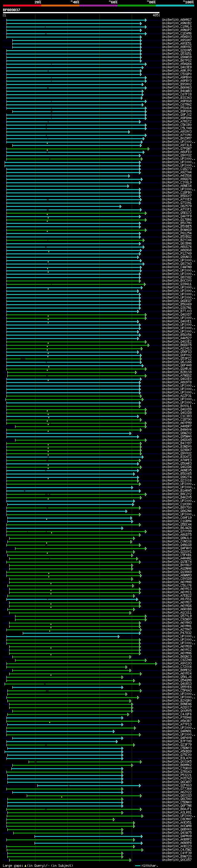Select the UniRef100_A8UFE0 label
This screenshot has height=868, width=197.
(x=177, y=152)
